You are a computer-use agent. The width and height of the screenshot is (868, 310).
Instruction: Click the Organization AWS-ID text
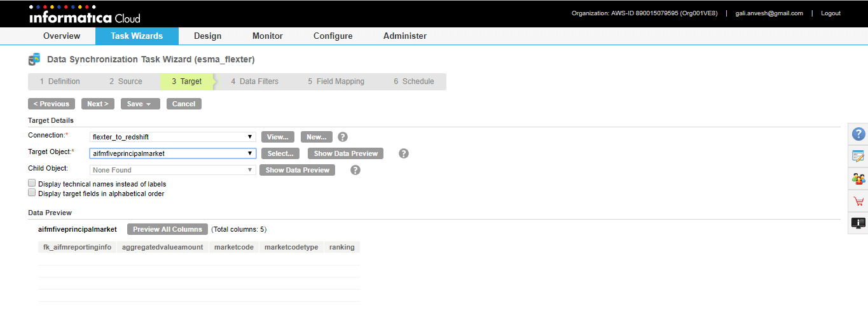pos(644,13)
